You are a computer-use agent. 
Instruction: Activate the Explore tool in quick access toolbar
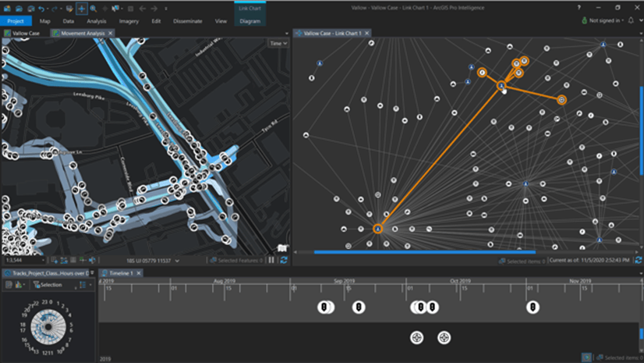(81, 9)
